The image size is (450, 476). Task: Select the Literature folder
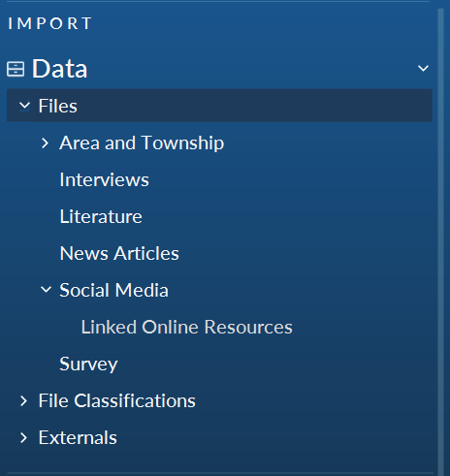point(101,216)
